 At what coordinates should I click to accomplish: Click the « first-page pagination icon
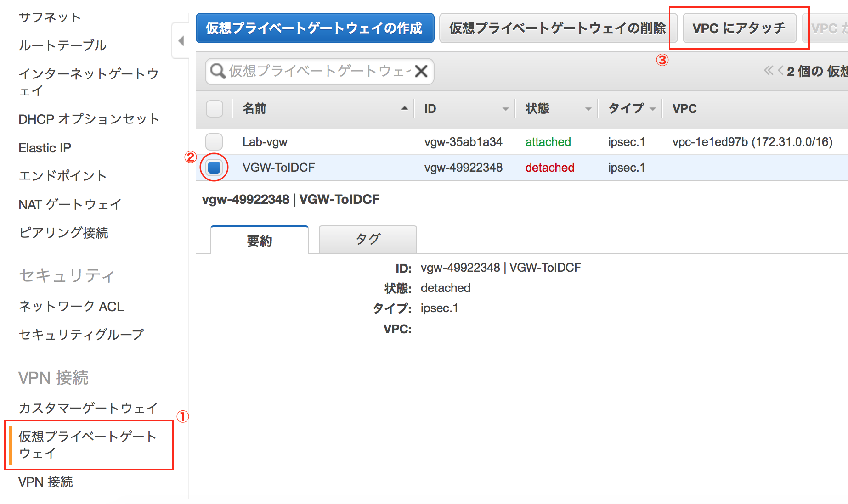[771, 71]
